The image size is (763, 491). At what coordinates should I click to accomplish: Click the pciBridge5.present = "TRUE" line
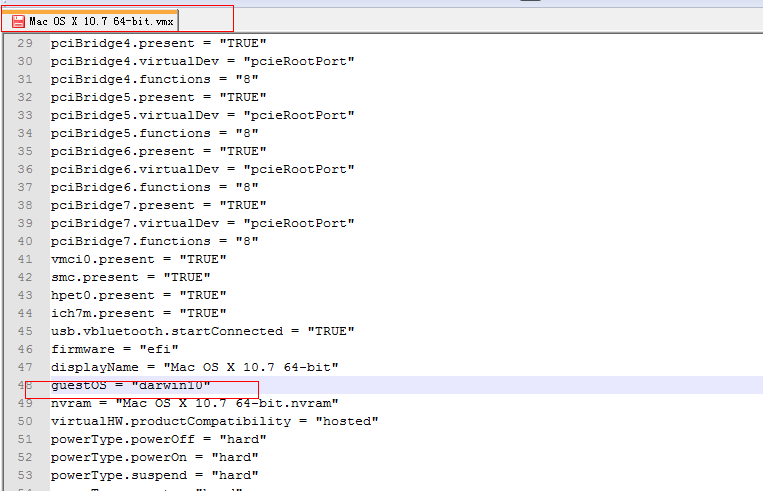pyautogui.click(x=159, y=97)
